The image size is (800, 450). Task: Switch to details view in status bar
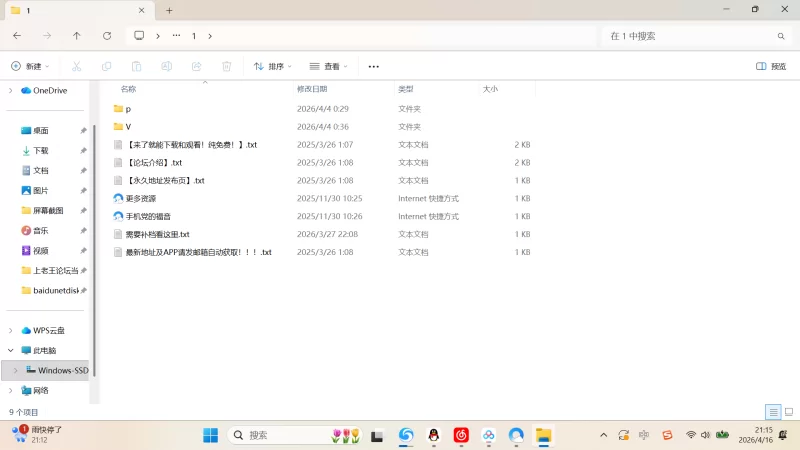tap(773, 412)
